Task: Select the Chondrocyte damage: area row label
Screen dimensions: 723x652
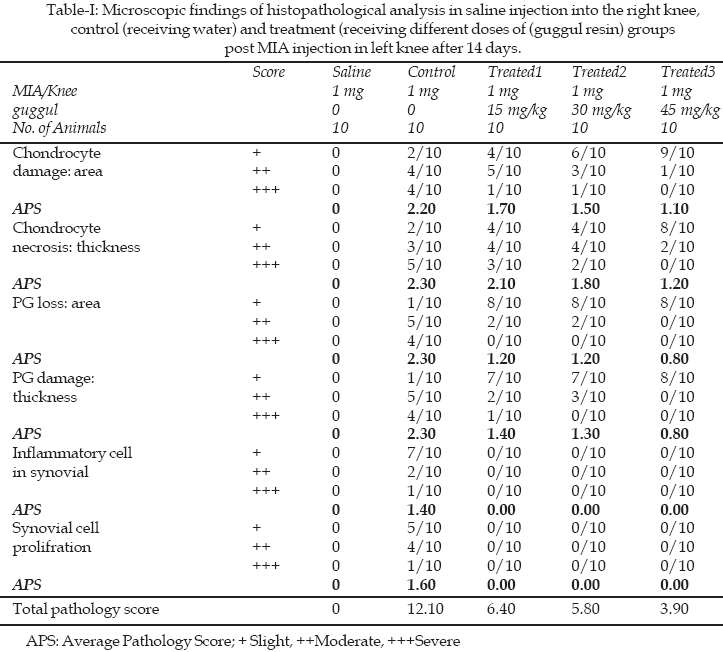Action: click(59, 161)
